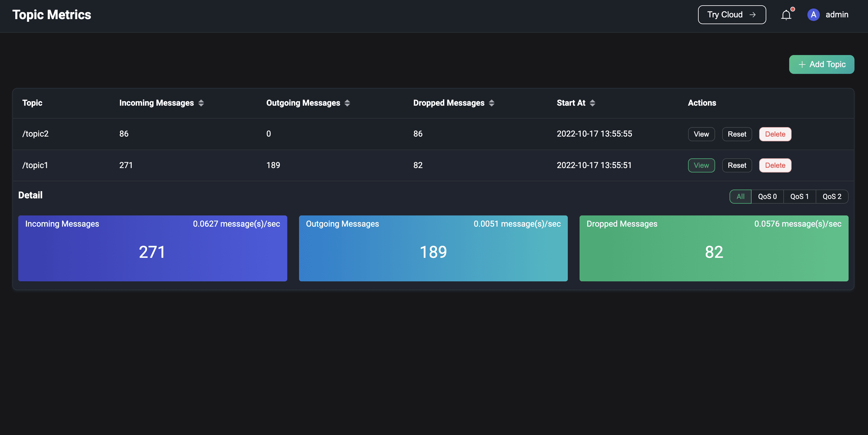Image resolution: width=868 pixels, height=435 pixels.
Task: Sort by Outgoing Messages column arrows
Action: (347, 103)
